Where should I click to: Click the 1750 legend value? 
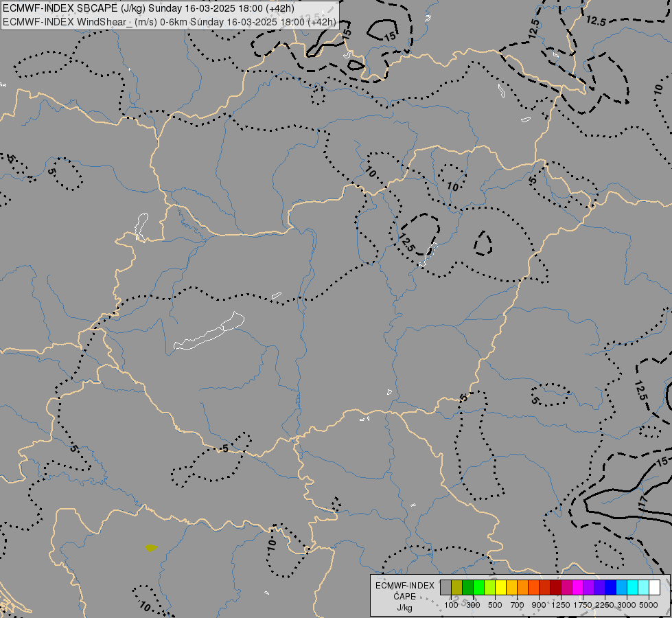pos(583,605)
